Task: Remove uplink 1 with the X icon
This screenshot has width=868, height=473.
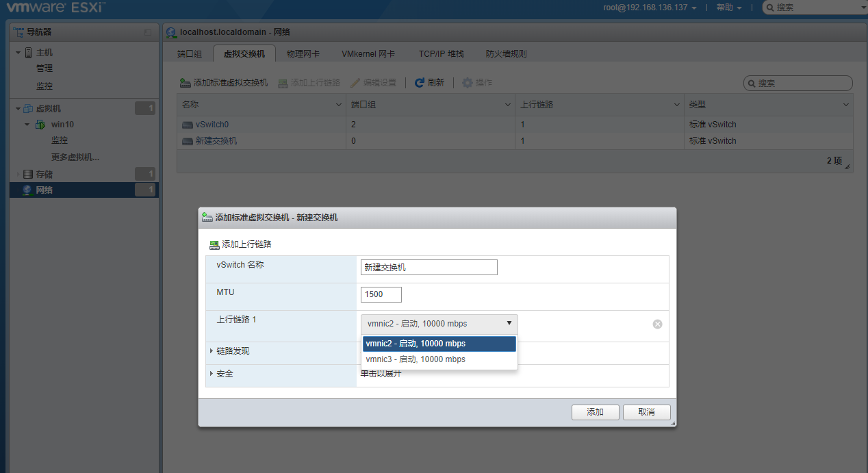Action: (657, 324)
